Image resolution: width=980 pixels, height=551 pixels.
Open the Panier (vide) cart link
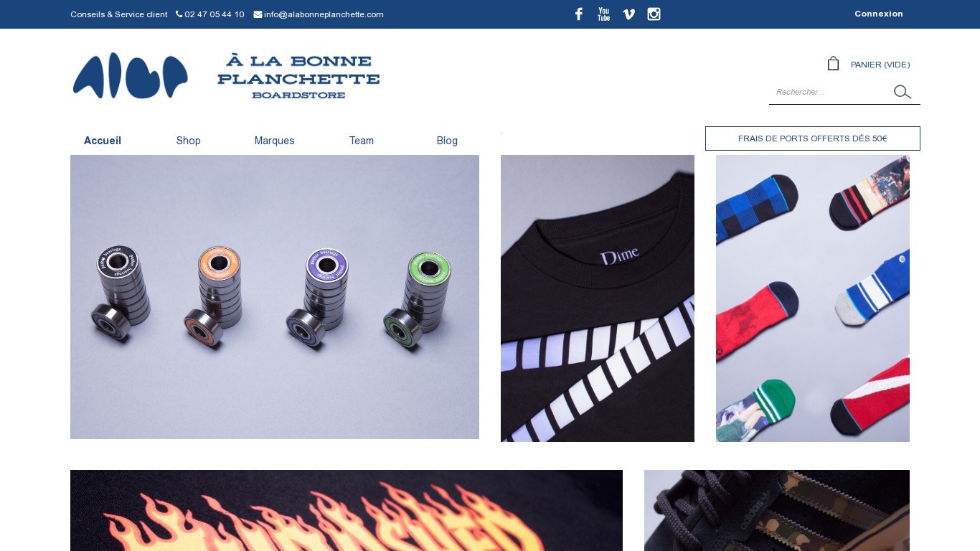(x=880, y=65)
